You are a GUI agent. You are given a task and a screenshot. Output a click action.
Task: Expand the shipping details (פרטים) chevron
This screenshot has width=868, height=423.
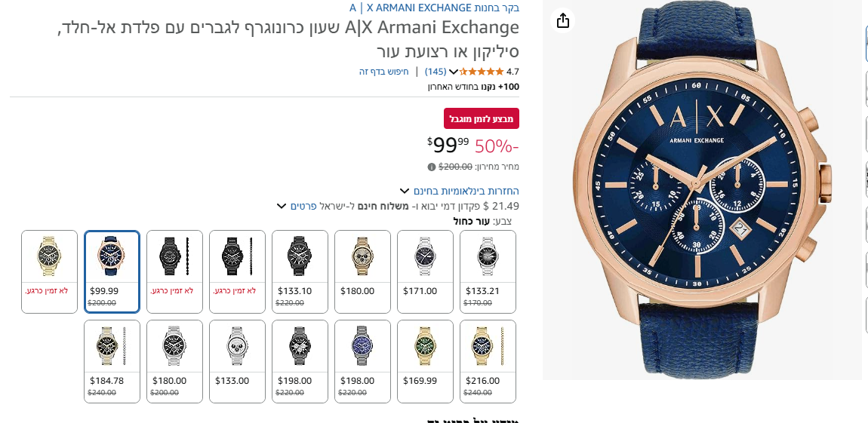[282, 206]
